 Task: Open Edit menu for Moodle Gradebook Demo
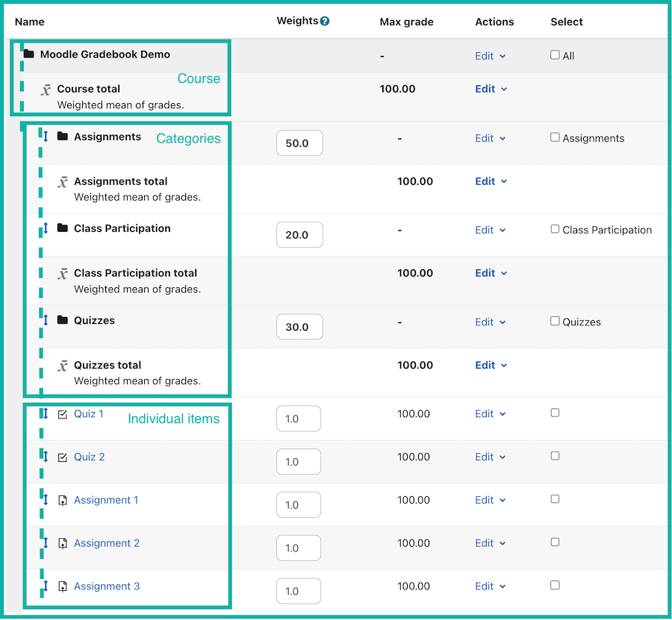[491, 56]
